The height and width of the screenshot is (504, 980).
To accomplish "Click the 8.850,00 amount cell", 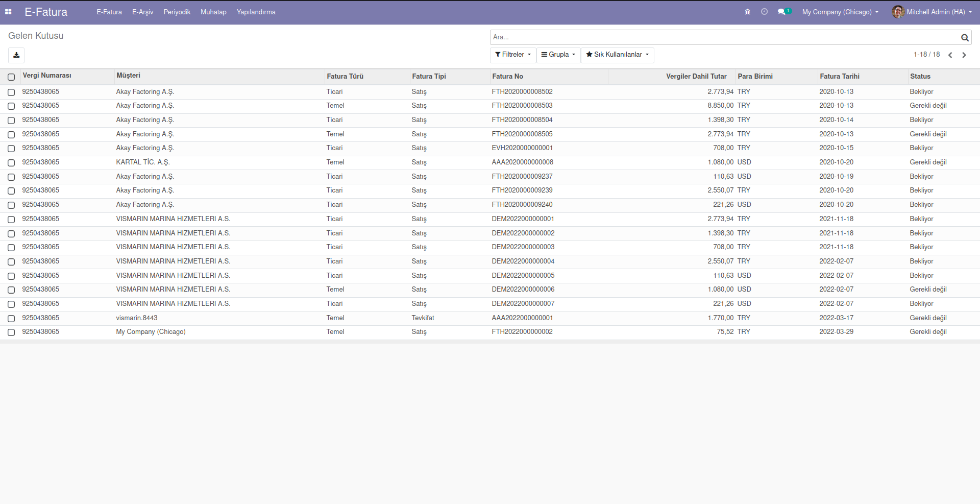I will pyautogui.click(x=721, y=106).
